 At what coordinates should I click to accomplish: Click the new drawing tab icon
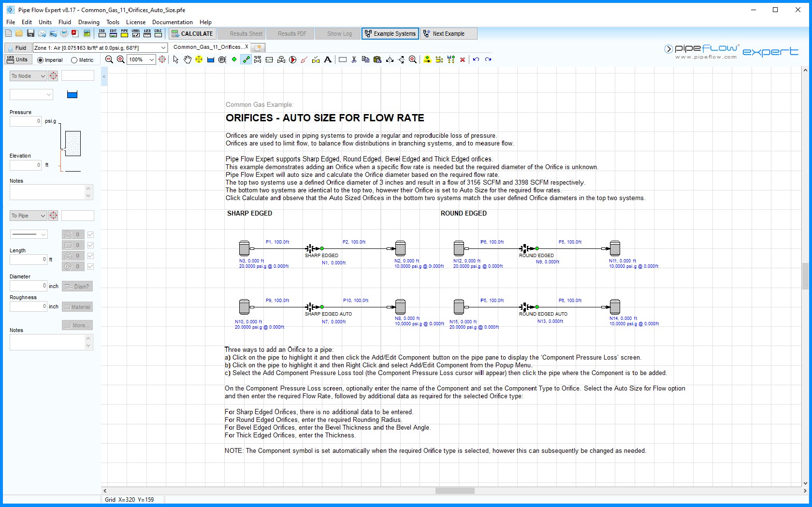[258, 47]
